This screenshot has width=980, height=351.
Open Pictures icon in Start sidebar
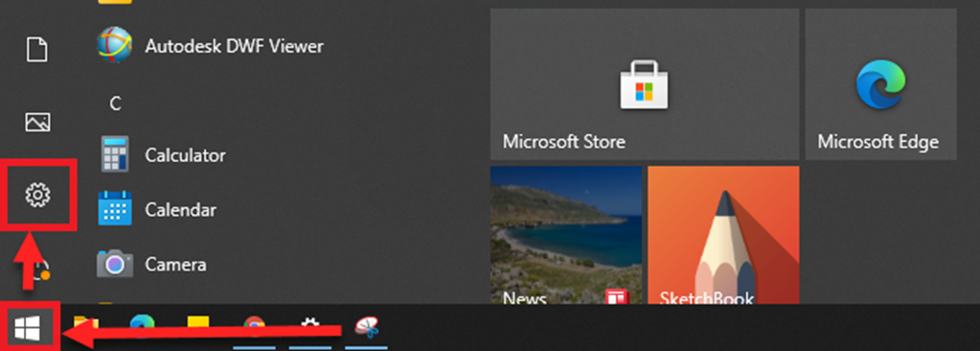(x=37, y=122)
